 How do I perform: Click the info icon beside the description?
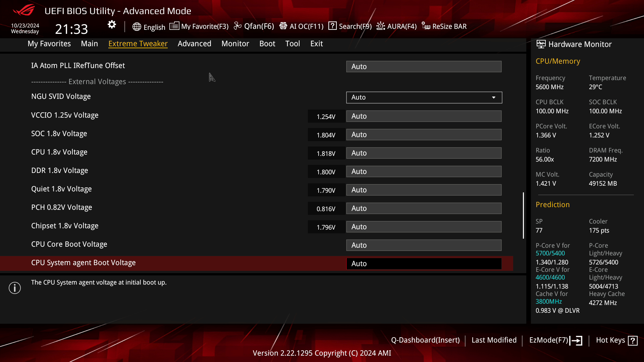(14, 288)
